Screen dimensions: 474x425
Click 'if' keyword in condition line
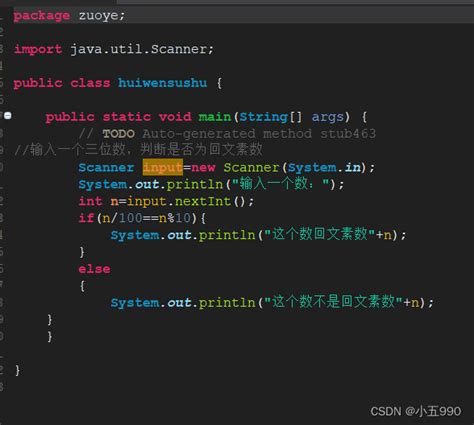tap(86, 218)
